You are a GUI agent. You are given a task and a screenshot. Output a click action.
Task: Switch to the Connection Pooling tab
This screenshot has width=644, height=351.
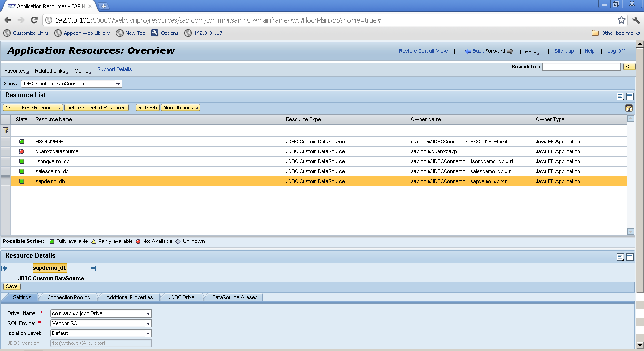coord(69,297)
